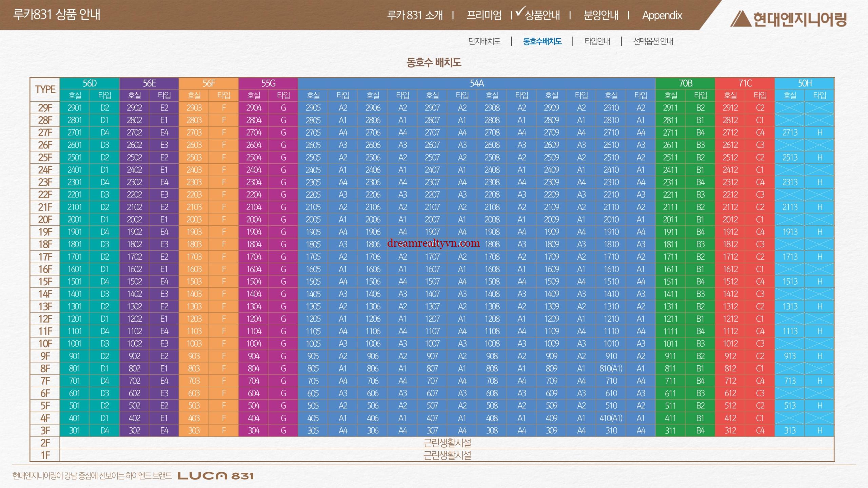This screenshot has width=868, height=488.
Task: Select unit 2901 in the table
Action: click(75, 108)
